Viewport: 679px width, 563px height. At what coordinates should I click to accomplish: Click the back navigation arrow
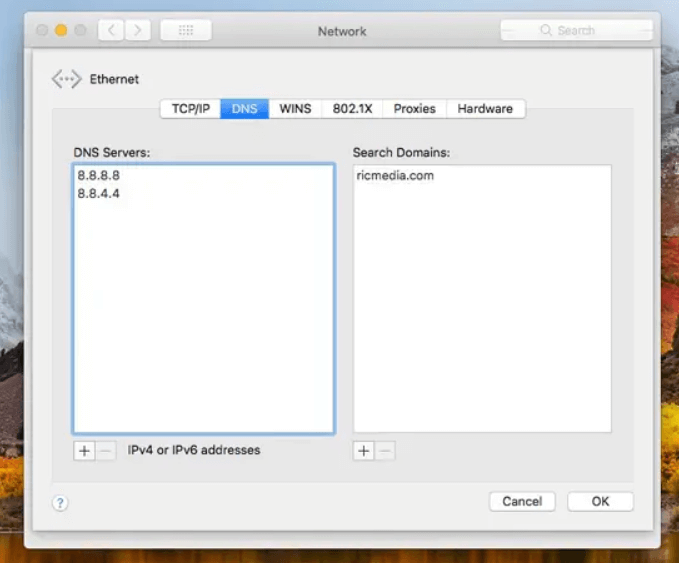click(111, 30)
